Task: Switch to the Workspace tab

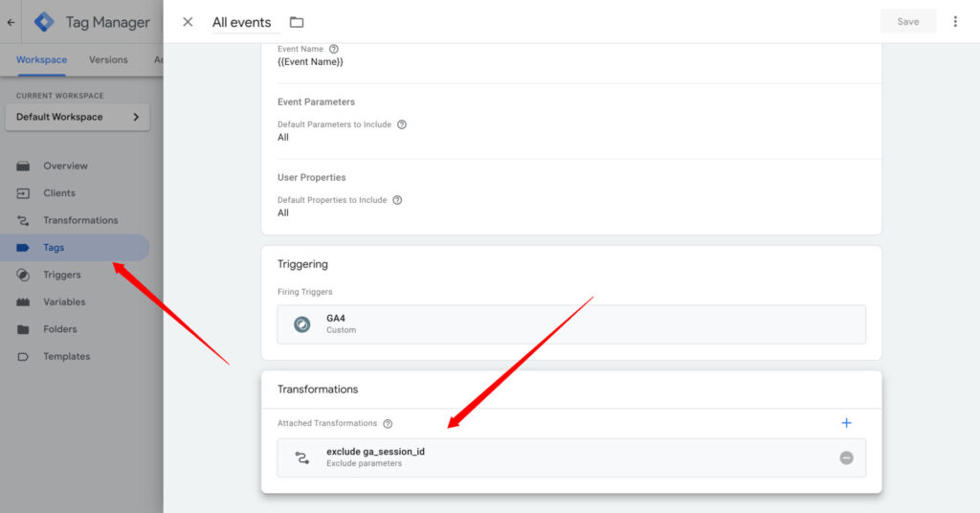Action: point(41,59)
